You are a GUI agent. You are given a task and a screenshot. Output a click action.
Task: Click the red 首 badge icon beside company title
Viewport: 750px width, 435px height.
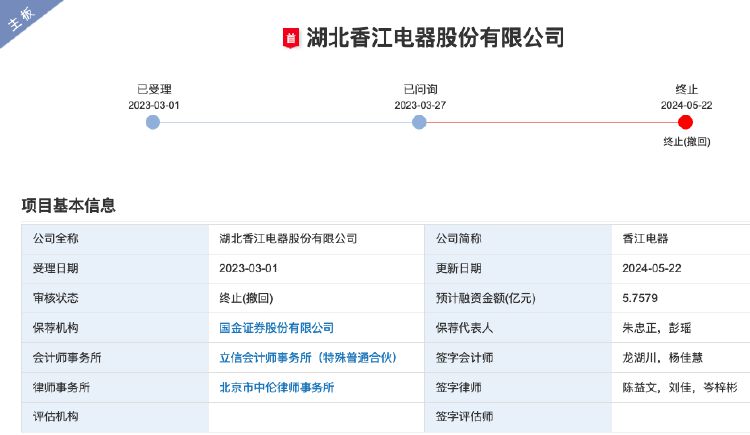click(291, 38)
